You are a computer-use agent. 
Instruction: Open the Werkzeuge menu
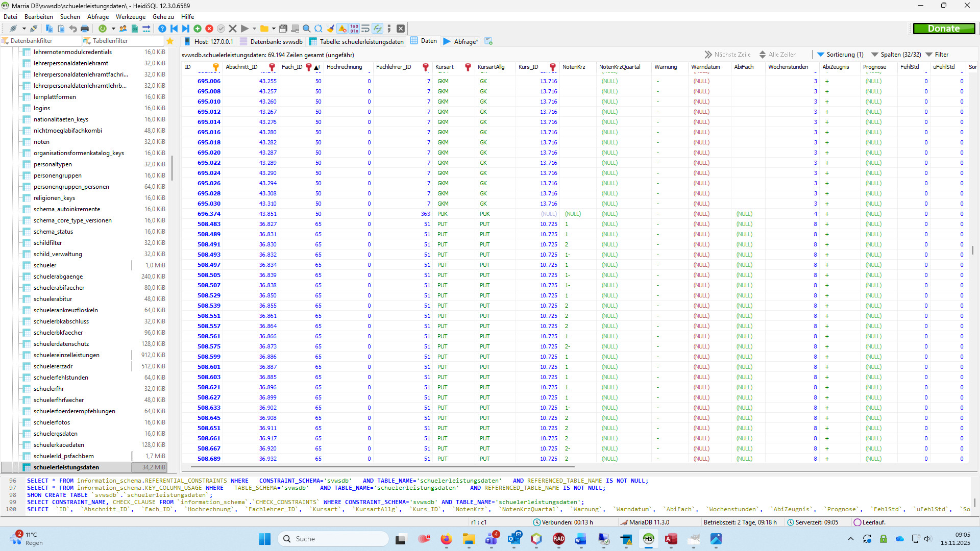[x=130, y=17]
